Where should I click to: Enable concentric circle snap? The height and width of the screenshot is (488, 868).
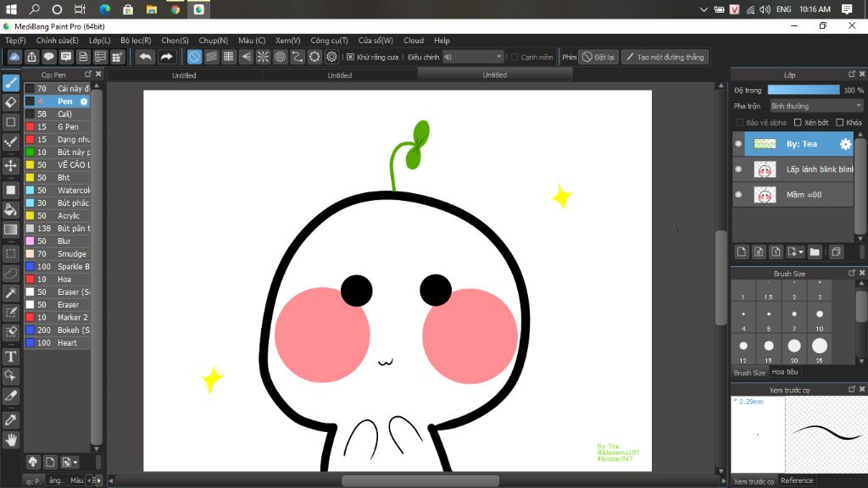[x=280, y=57]
